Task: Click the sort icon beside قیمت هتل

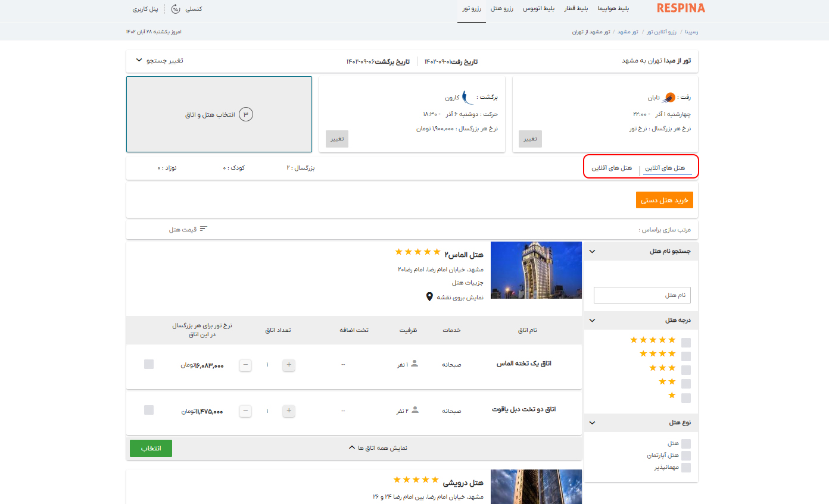Action: [203, 227]
